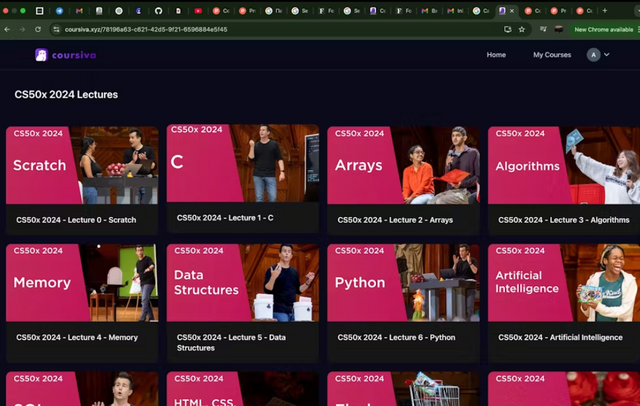Click title 'CS50x 2024 - Lecture 1 - C'

click(x=225, y=218)
